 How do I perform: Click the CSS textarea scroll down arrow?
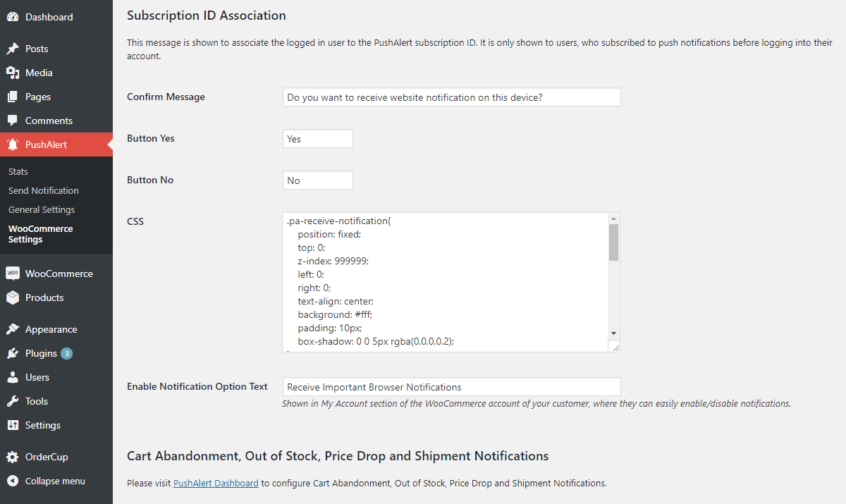coord(613,333)
